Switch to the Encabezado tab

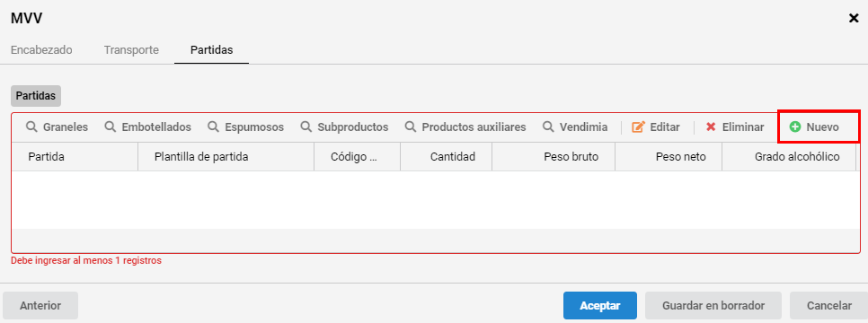(41, 49)
